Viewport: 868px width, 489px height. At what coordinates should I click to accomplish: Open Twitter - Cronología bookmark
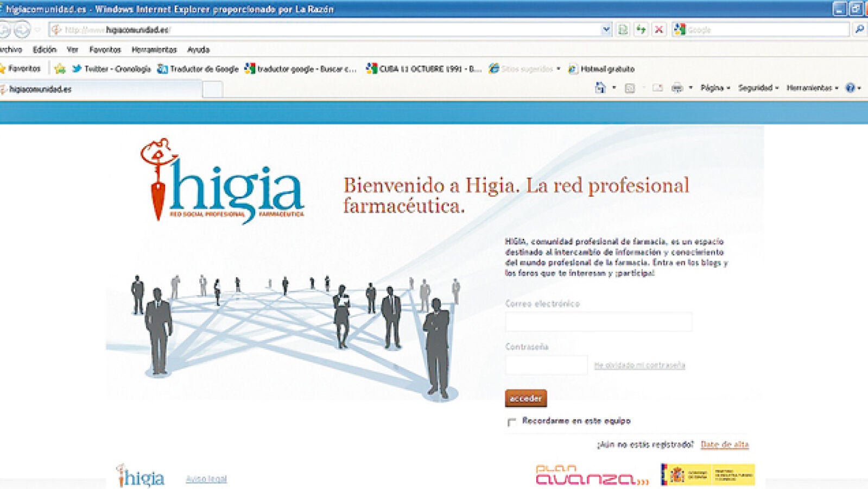(111, 68)
